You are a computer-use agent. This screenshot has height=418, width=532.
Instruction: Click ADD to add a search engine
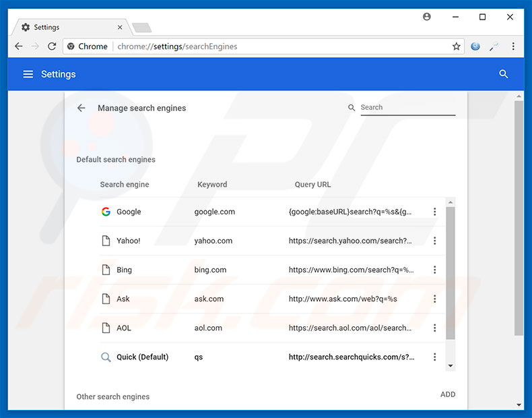pos(448,394)
